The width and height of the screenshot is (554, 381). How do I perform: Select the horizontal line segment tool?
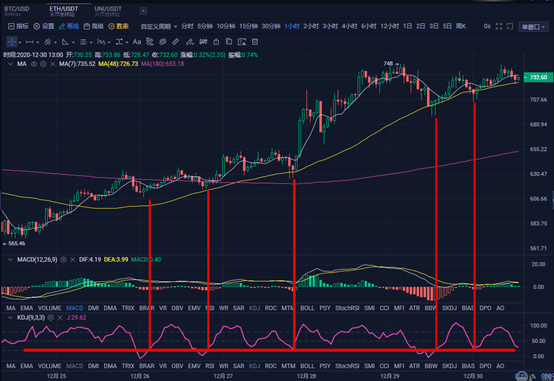coord(30,42)
